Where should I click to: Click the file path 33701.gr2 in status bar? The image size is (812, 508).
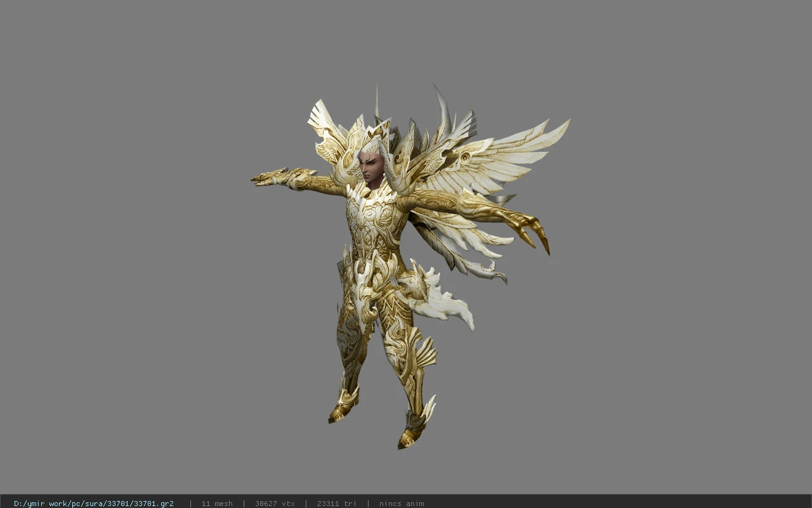coord(94,504)
